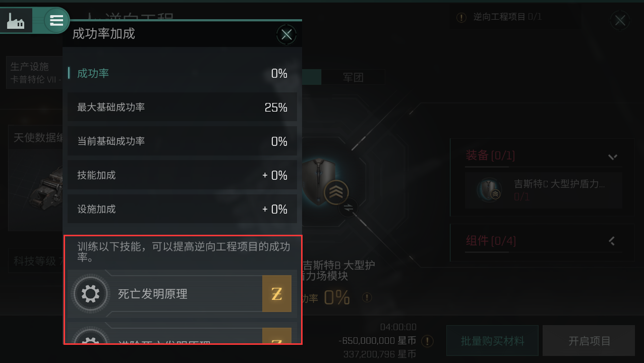Open the hamburger menu button

pyautogui.click(x=56, y=21)
